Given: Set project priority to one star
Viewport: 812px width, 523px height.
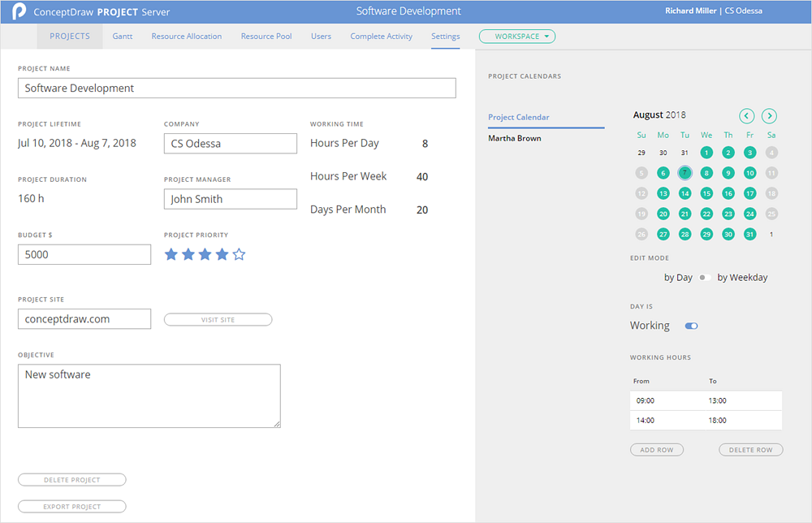Looking at the screenshot, I should (171, 254).
